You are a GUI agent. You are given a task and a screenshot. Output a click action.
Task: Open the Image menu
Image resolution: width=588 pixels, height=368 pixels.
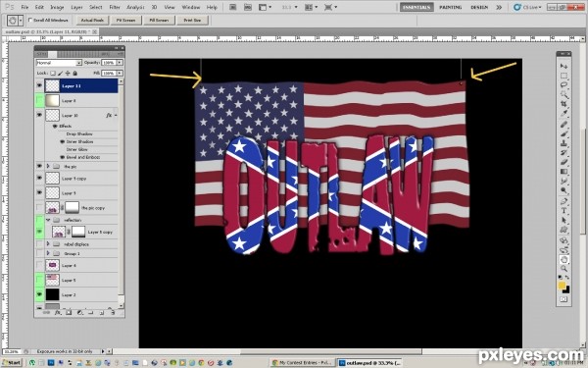coord(57,7)
